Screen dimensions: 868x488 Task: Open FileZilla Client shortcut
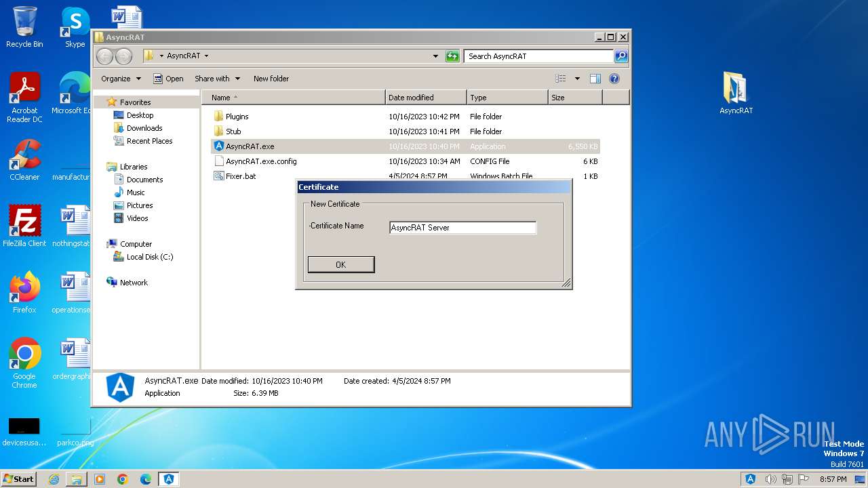pyautogui.click(x=24, y=226)
